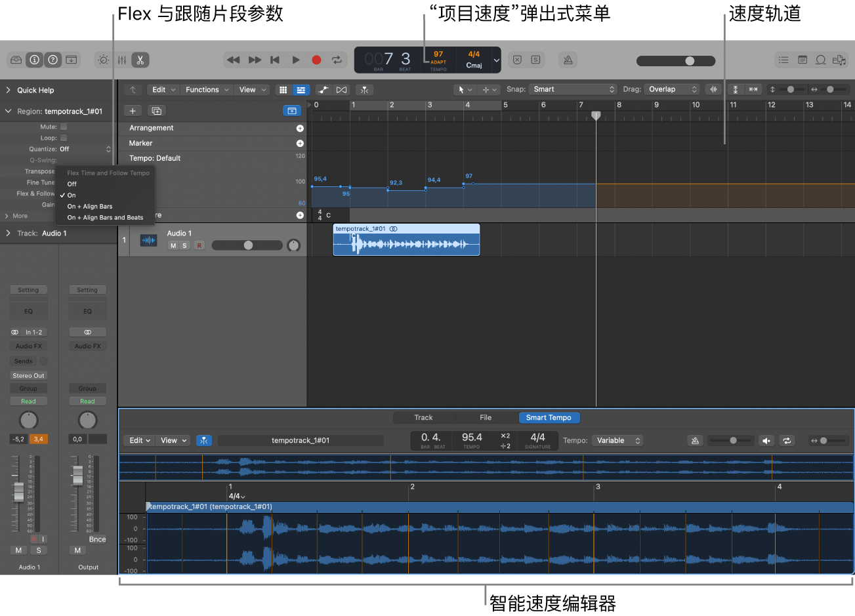Enable the region Loop checkbox
855x616 pixels.
tap(64, 138)
